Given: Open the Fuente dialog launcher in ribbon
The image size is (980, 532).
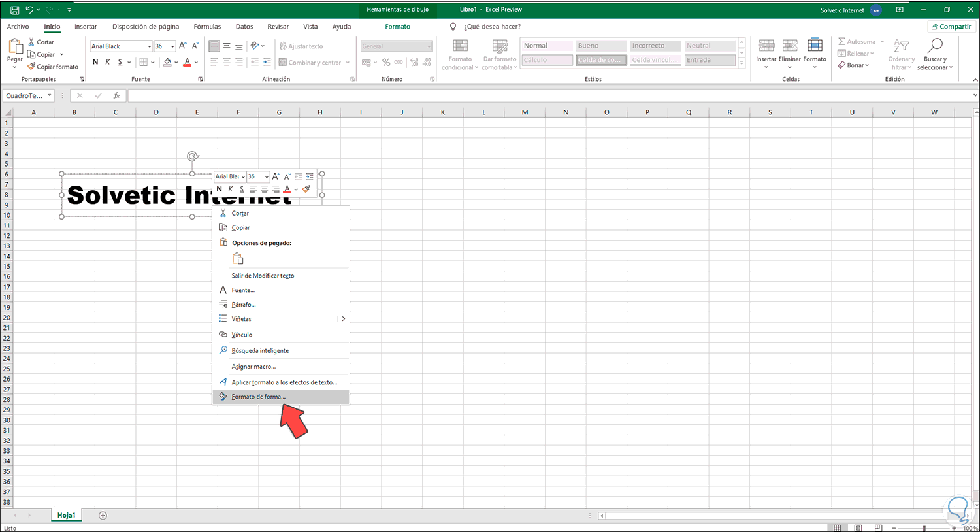Looking at the screenshot, I should click(x=200, y=79).
